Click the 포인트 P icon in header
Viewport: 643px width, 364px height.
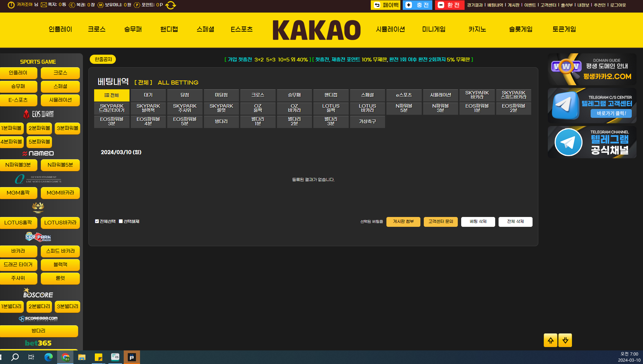[137, 5]
